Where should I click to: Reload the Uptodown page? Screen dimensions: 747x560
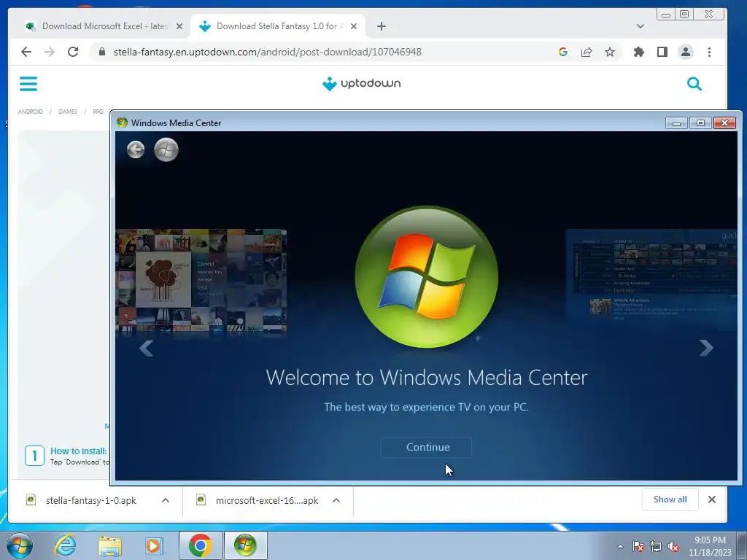tap(73, 52)
